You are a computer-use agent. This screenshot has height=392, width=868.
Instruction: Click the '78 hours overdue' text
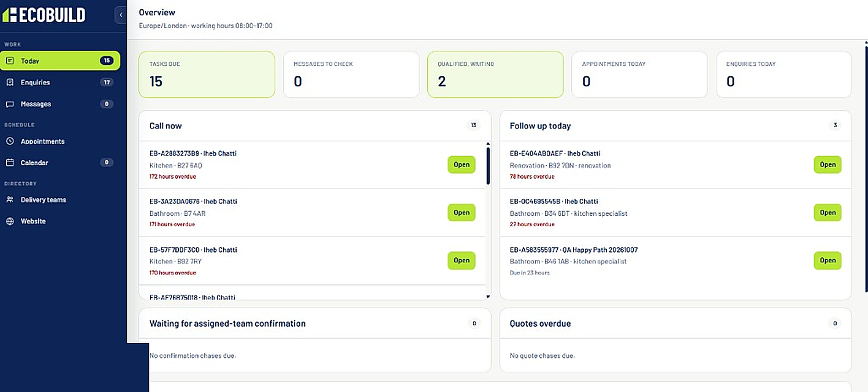532,176
